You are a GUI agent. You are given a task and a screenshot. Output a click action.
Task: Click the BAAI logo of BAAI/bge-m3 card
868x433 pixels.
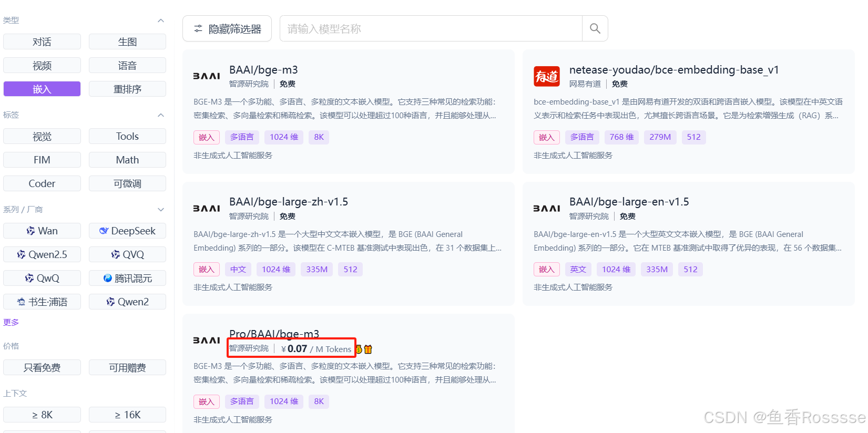[206, 76]
